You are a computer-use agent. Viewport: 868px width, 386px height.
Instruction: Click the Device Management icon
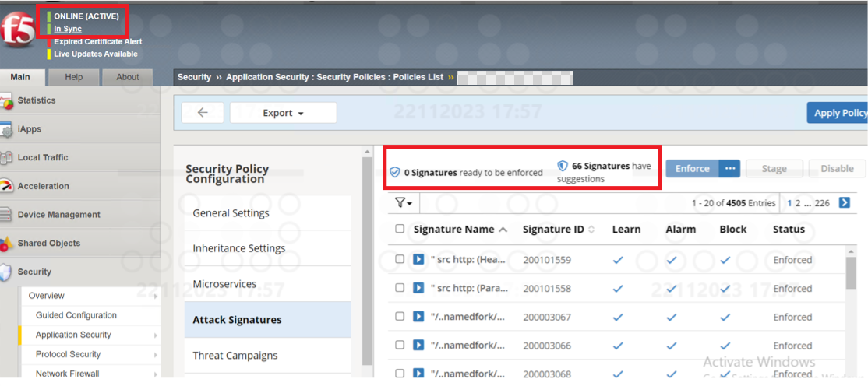6,215
